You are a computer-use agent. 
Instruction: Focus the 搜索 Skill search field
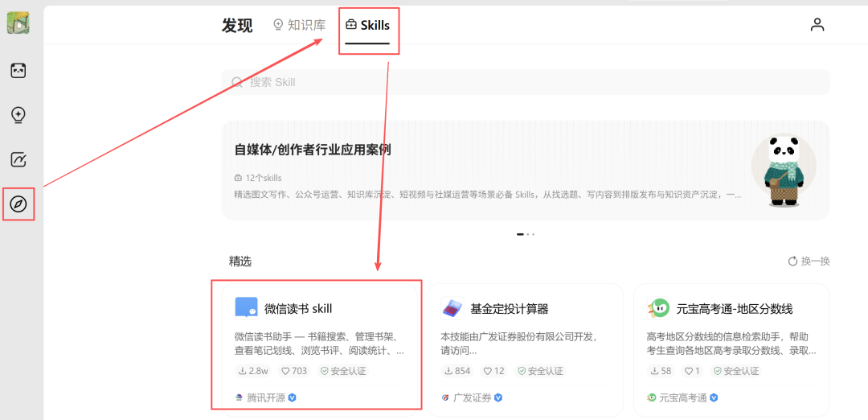[x=526, y=83]
